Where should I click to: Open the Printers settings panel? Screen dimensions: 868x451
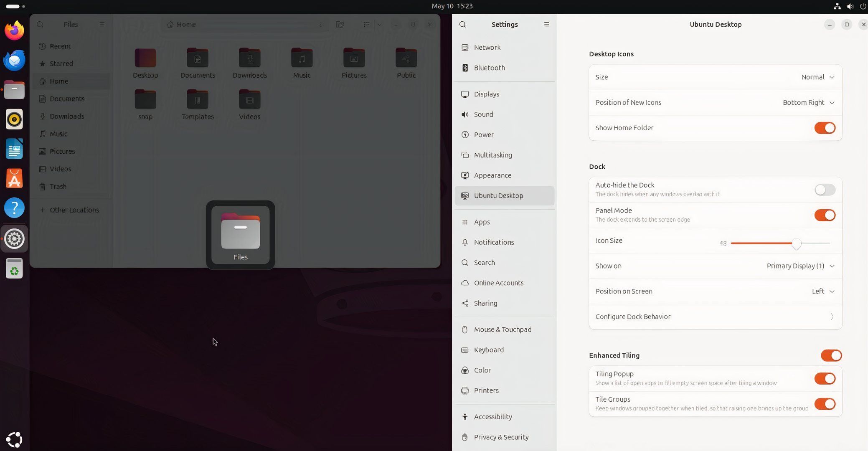(x=505, y=390)
